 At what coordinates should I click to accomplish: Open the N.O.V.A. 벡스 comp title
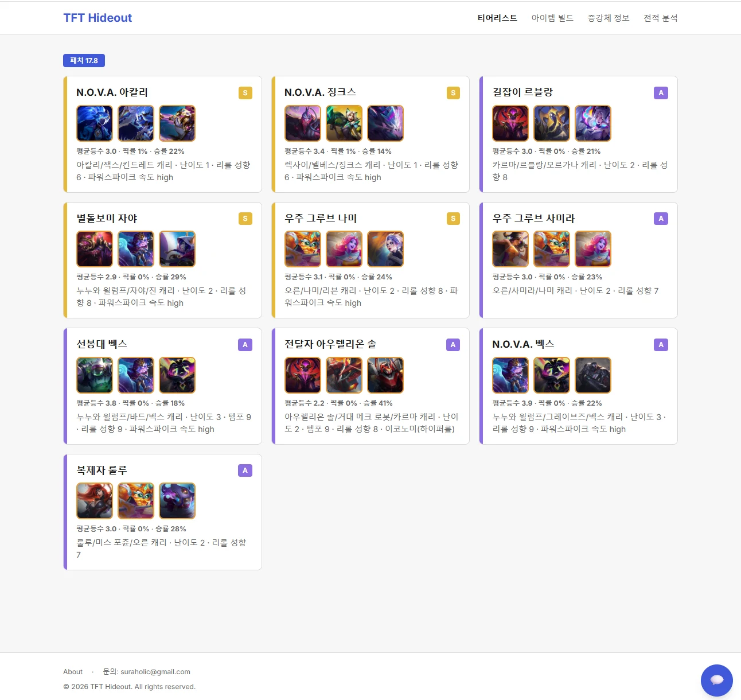click(523, 344)
